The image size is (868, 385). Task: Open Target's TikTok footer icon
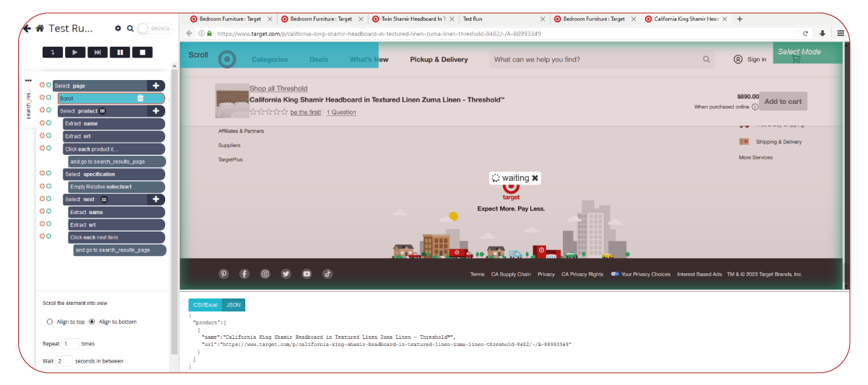click(x=327, y=274)
